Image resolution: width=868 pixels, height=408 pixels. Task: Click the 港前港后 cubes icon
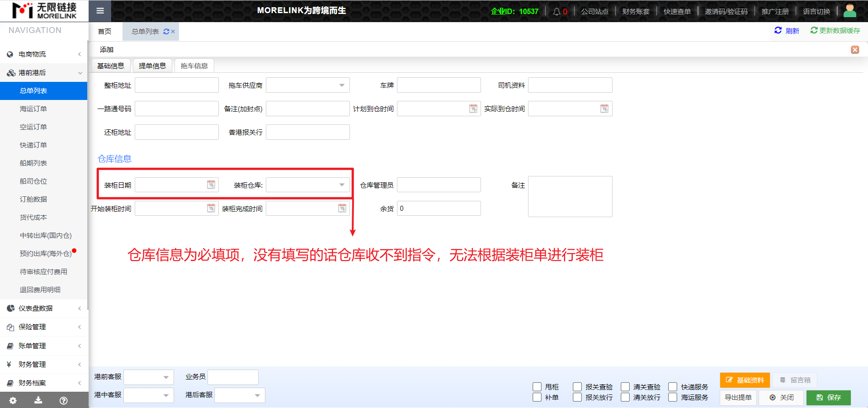11,73
